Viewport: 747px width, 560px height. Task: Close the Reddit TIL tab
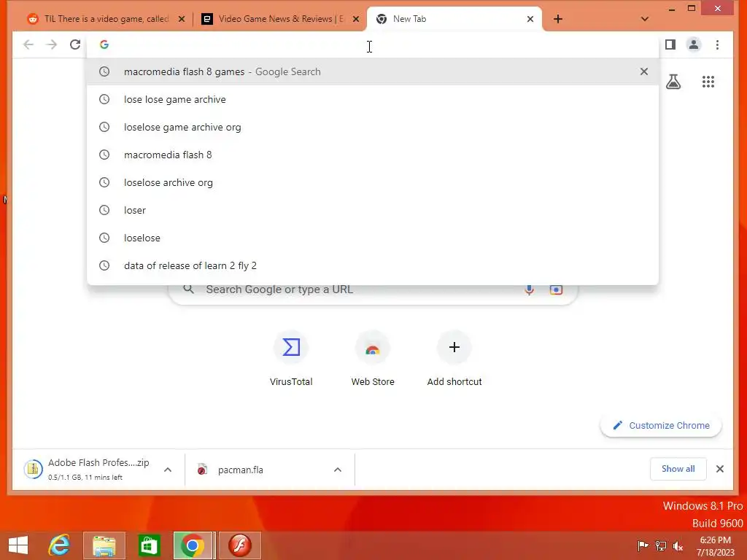click(x=182, y=19)
